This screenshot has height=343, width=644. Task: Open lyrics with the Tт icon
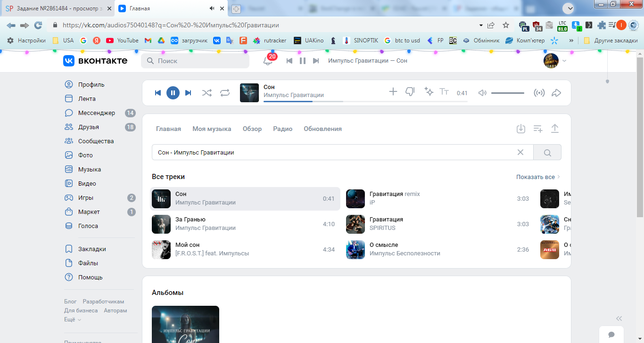[x=444, y=91]
